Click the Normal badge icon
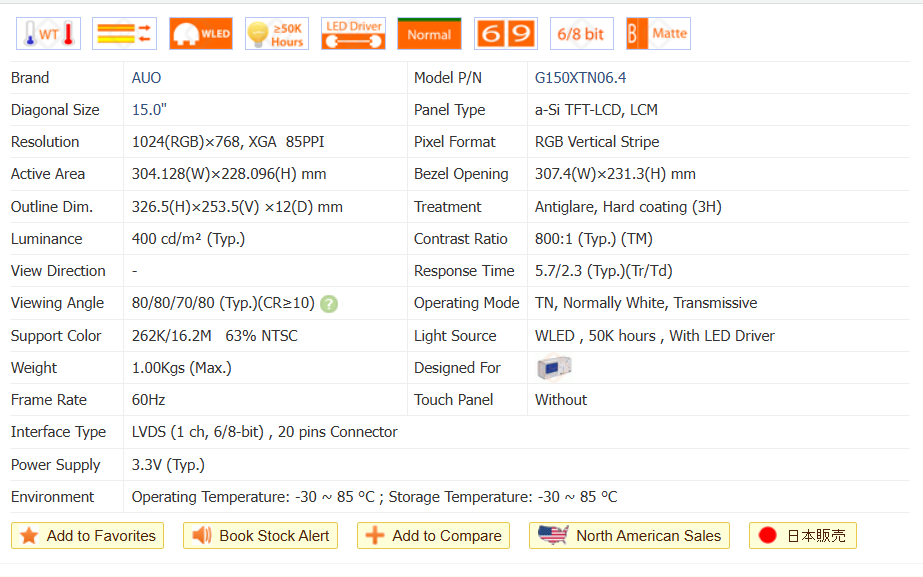Screen dimensions: 923x577 429,34
